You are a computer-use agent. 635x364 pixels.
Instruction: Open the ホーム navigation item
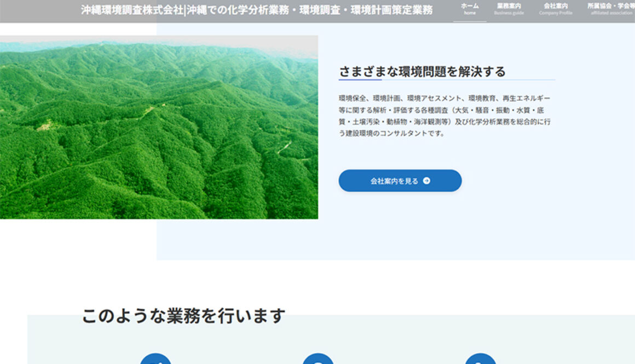pyautogui.click(x=470, y=6)
